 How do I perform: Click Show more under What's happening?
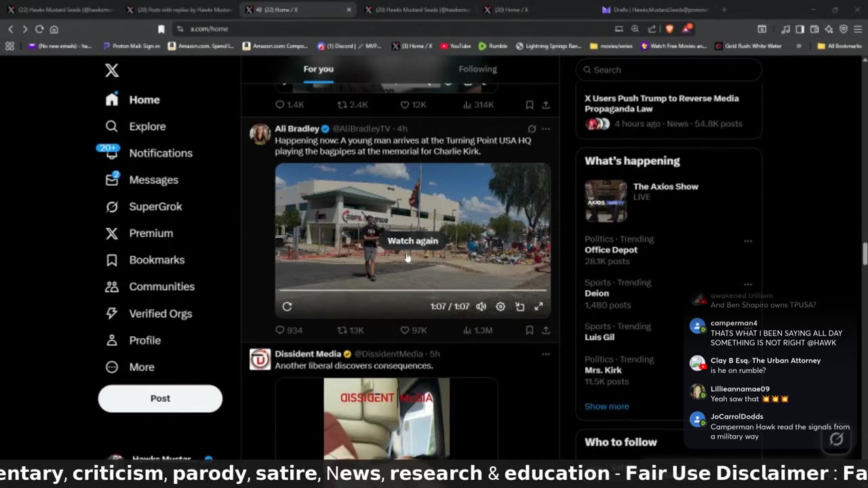(x=606, y=407)
